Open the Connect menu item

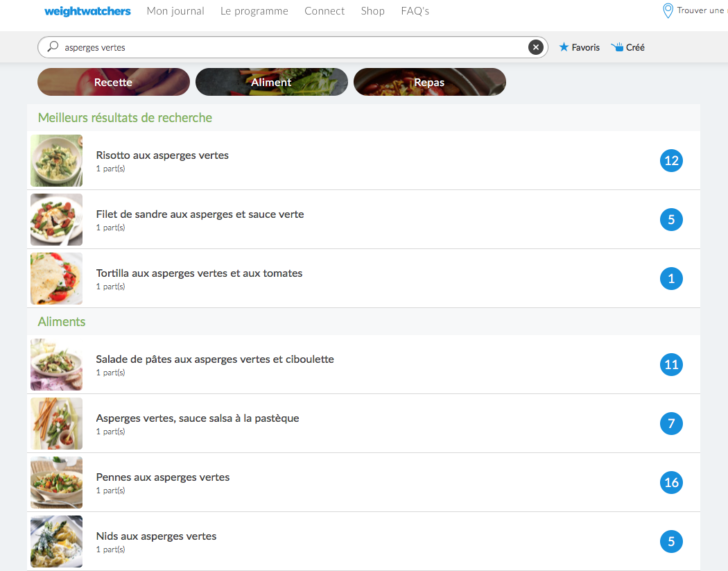click(324, 11)
